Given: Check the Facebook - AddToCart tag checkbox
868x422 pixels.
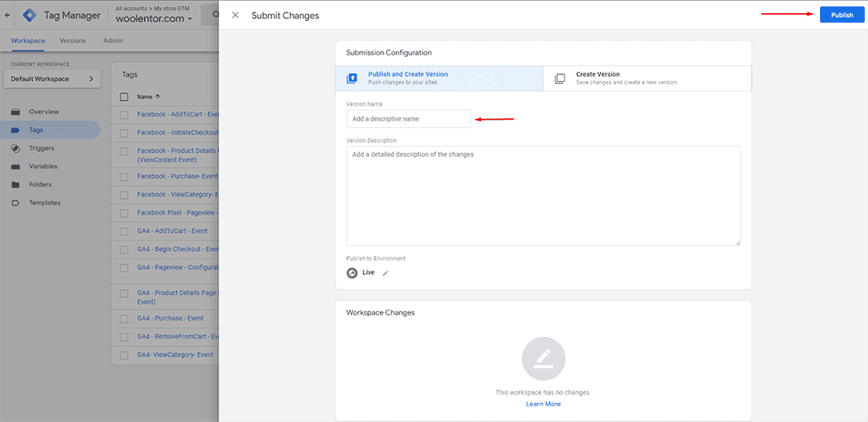Looking at the screenshot, I should (x=124, y=115).
